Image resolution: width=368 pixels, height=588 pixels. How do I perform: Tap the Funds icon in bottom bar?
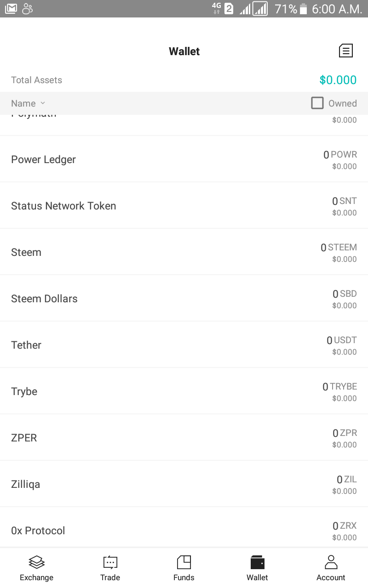click(184, 562)
